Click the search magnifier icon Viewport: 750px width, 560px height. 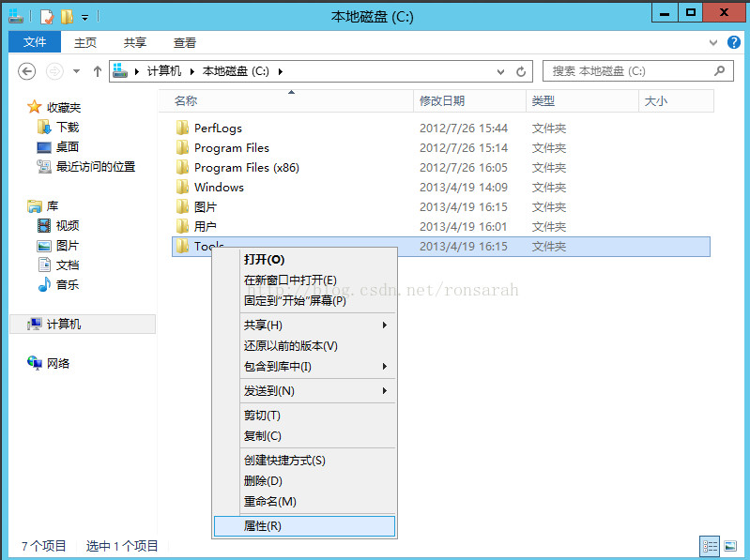tap(719, 71)
